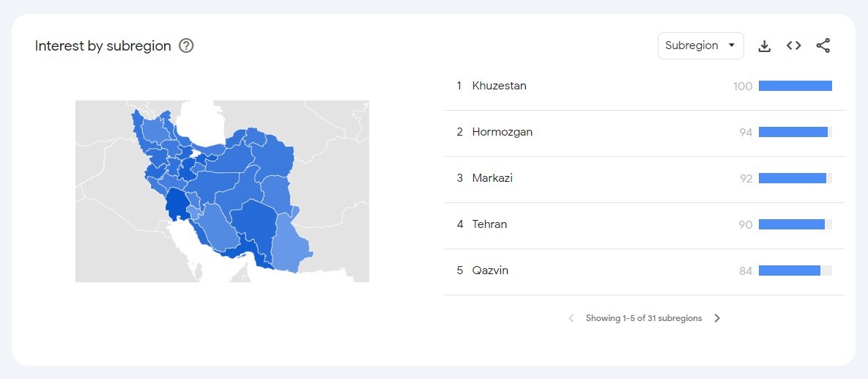The image size is (868, 379).
Task: Click the Qazvin interest bar
Action: [x=795, y=271]
